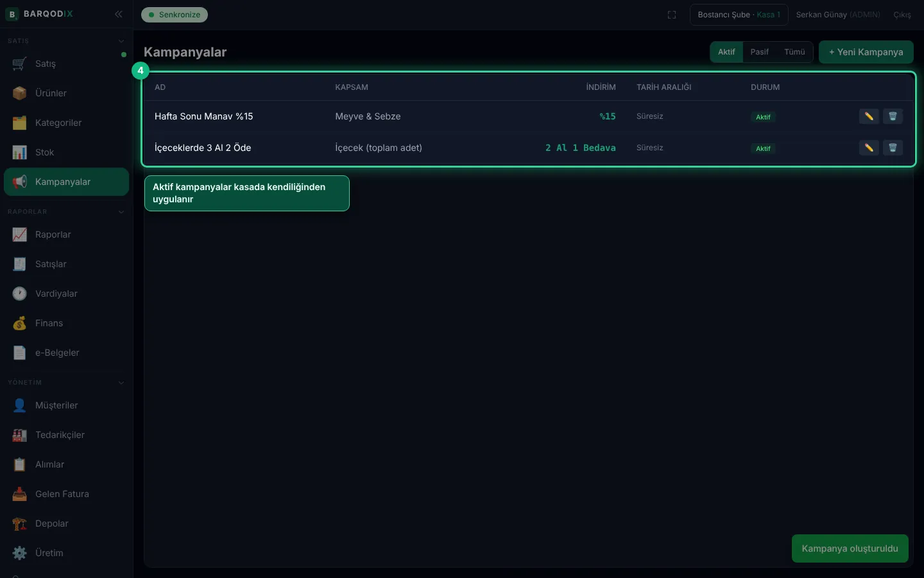Go to Kategoriler folder icon
The height and width of the screenshot is (578, 924).
(20, 123)
